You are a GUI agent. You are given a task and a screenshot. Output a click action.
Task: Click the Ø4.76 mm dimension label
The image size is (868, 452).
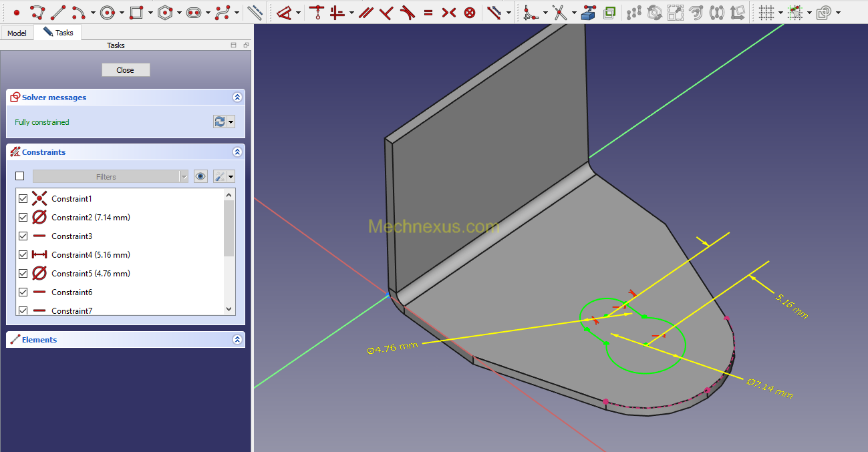tap(392, 348)
